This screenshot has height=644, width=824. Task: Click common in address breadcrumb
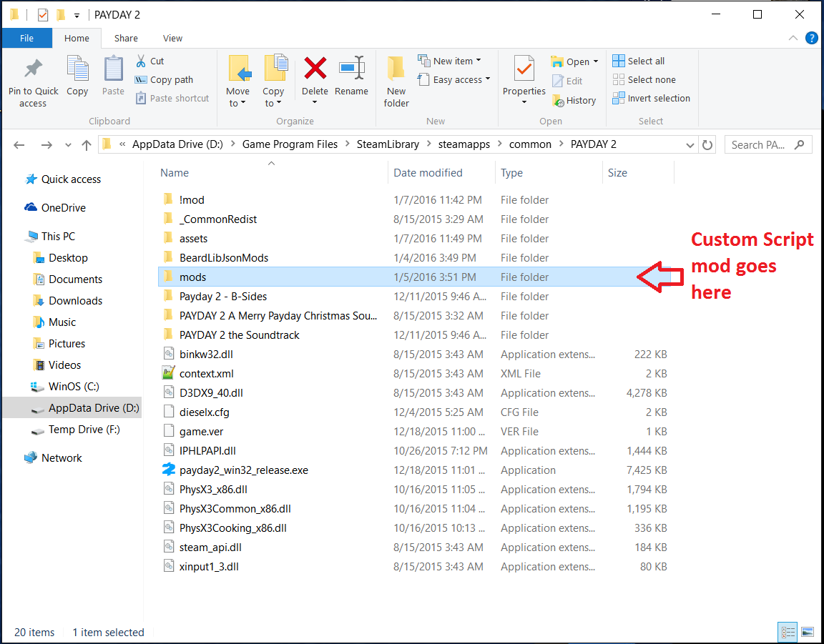(x=530, y=144)
